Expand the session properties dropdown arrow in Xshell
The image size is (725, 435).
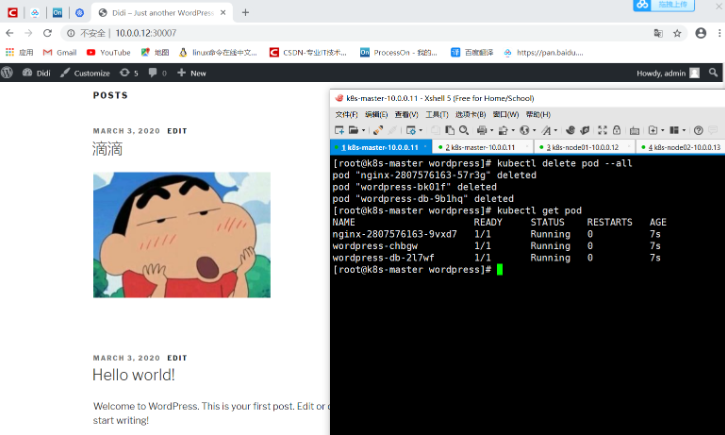(x=420, y=131)
